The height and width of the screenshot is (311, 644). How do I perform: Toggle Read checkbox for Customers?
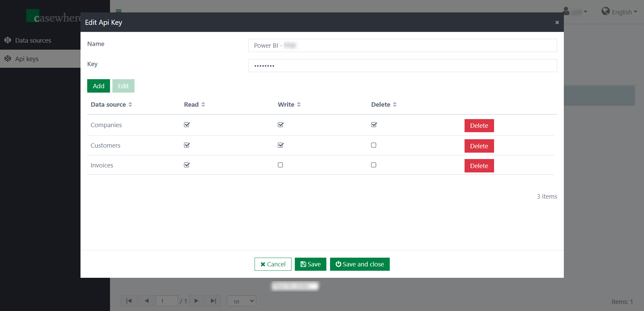pyautogui.click(x=187, y=145)
